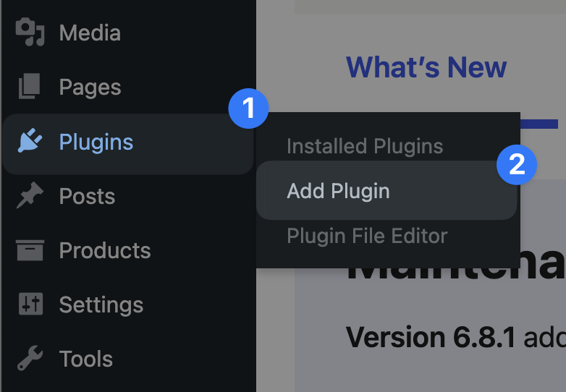Choose Tools in the sidebar
Screen dimensions: 566x392
click(85, 359)
